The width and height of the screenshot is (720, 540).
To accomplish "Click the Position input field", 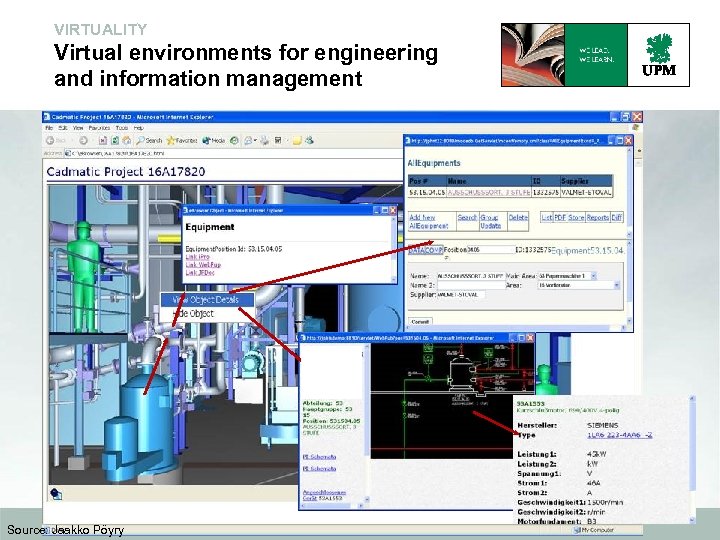I will coord(489,250).
